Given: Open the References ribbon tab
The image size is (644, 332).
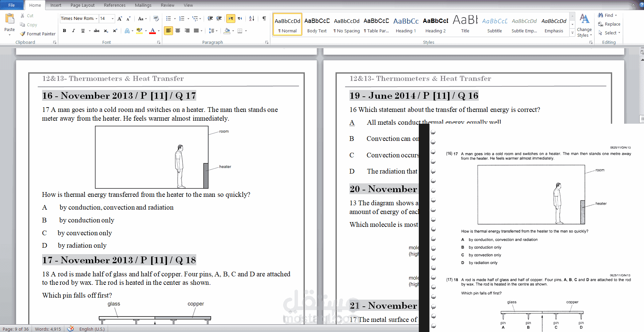Looking at the screenshot, I should [x=114, y=5].
